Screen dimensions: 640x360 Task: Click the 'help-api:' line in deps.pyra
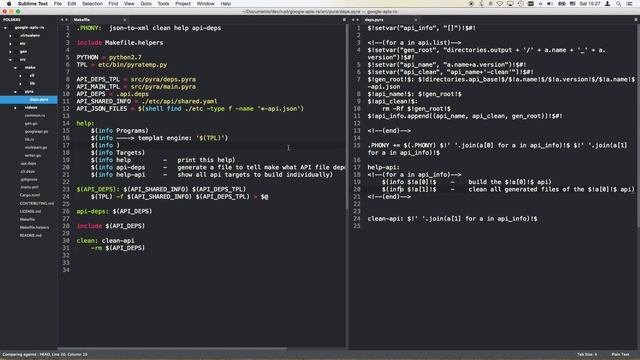tap(384, 167)
